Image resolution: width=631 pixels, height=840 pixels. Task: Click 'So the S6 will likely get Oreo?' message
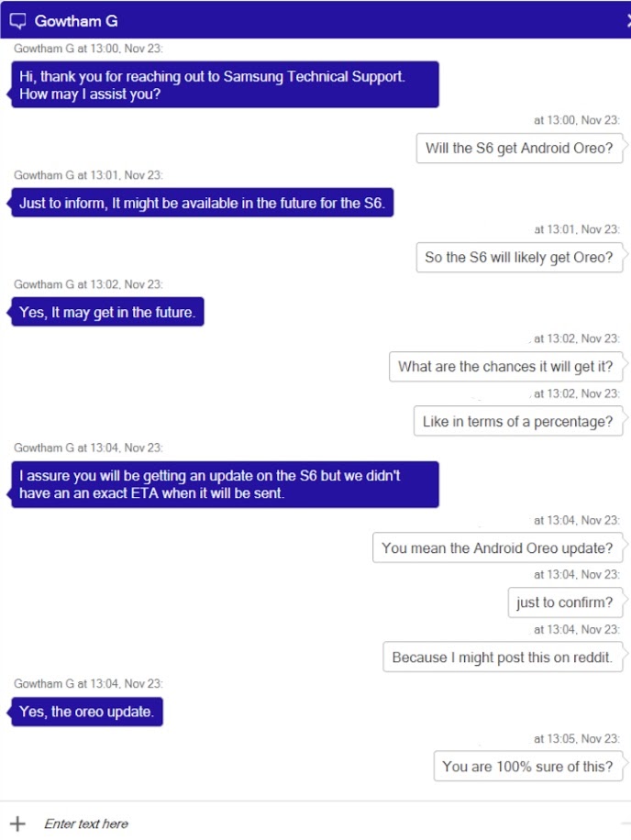519,257
